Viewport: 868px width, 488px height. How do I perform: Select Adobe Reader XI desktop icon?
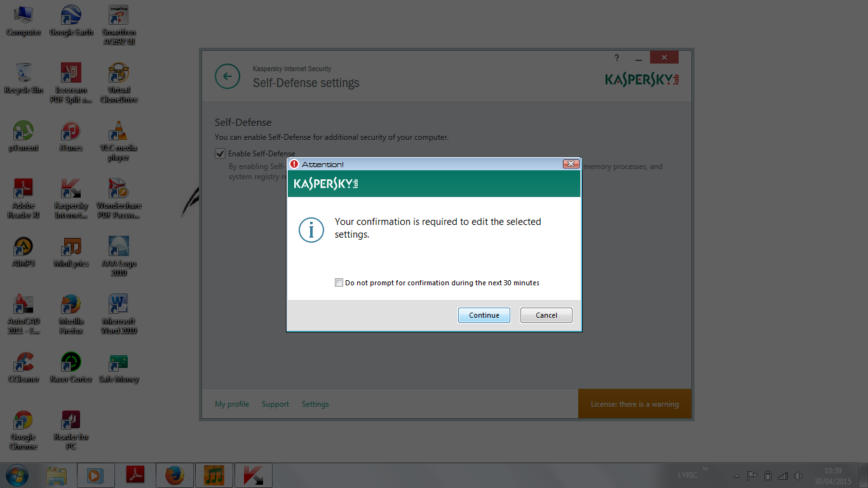(24, 198)
